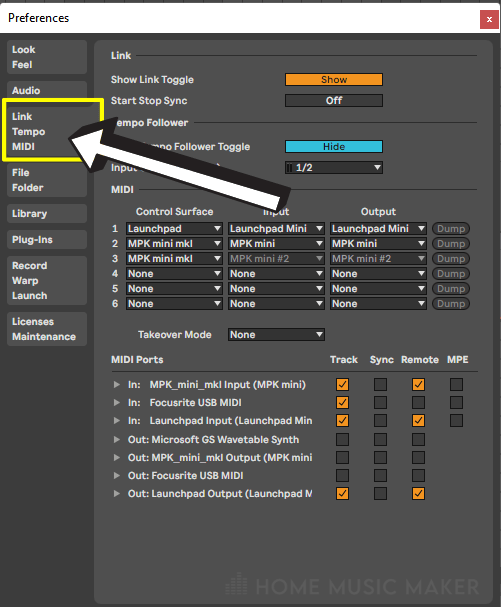Toggle Tempo Follower Hide button

(334, 146)
